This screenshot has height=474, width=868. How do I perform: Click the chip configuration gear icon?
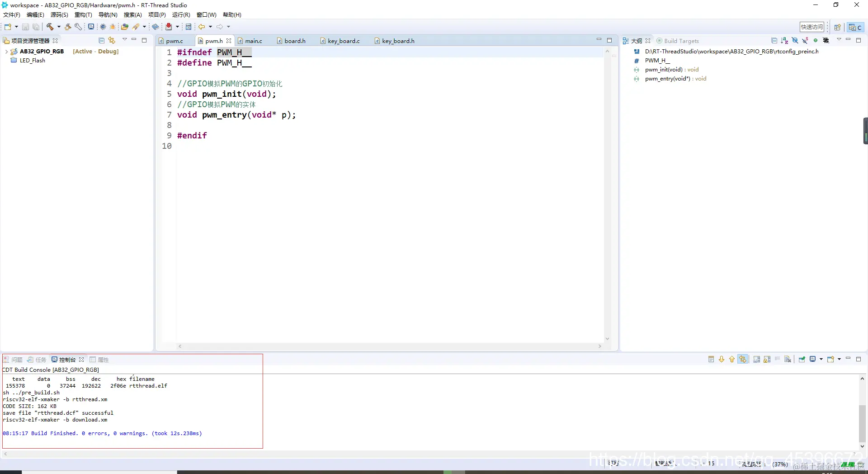coord(103,27)
